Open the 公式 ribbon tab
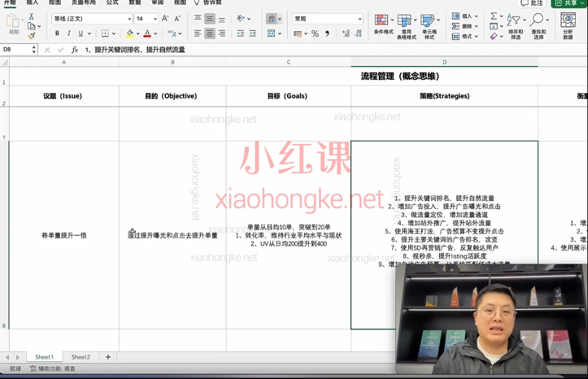Viewport: 588px width, 379px height. 112,3
